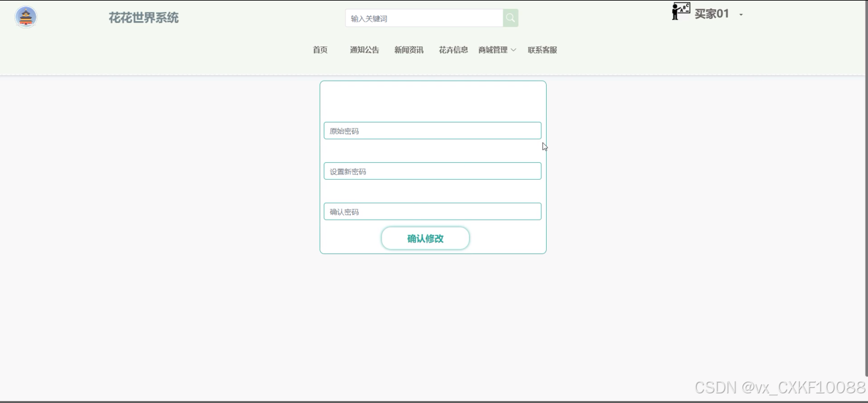
Task: Focus the 确认密码 input field
Action: [432, 211]
